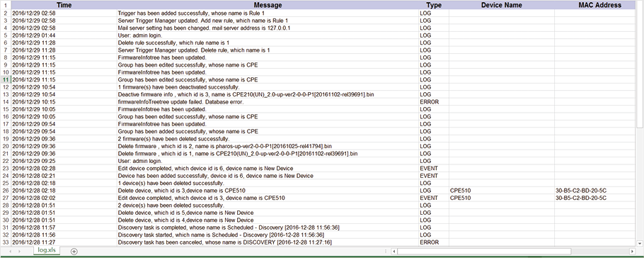Click the ERROR type cell in row 33

[434, 243]
